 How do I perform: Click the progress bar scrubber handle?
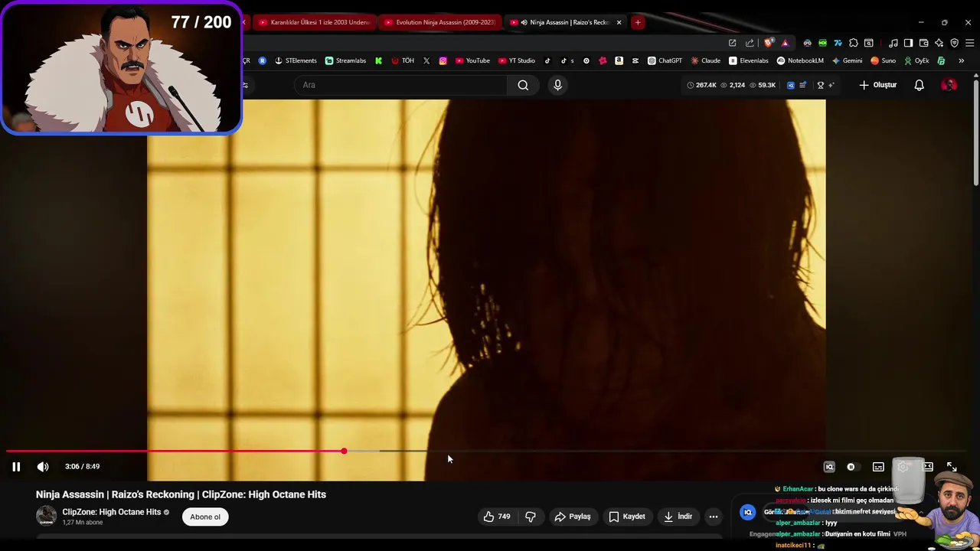[x=344, y=451]
